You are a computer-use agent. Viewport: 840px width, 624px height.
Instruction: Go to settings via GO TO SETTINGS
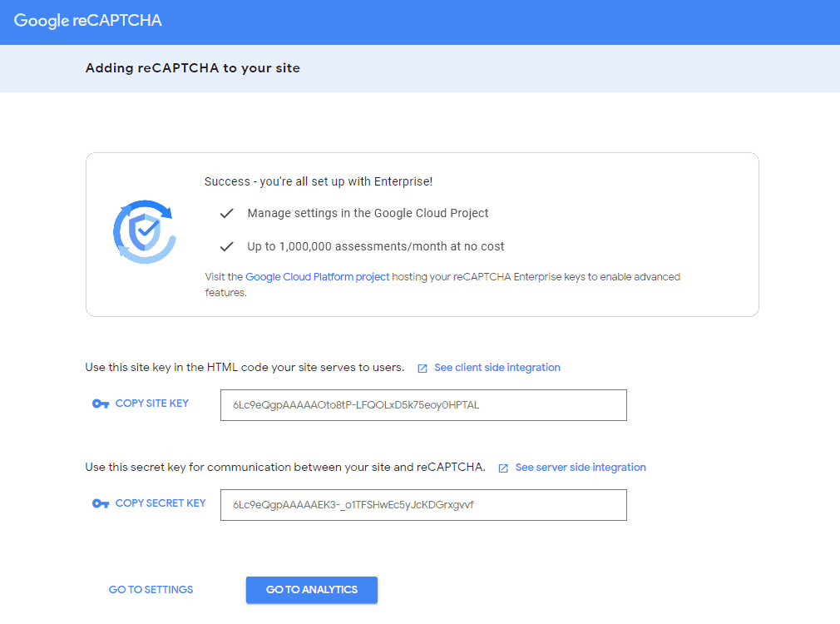click(x=151, y=590)
